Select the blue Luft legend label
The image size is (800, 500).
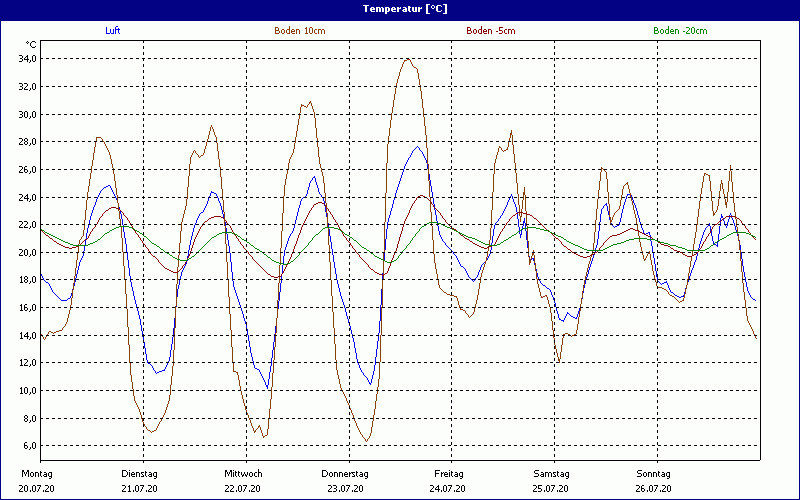click(113, 31)
